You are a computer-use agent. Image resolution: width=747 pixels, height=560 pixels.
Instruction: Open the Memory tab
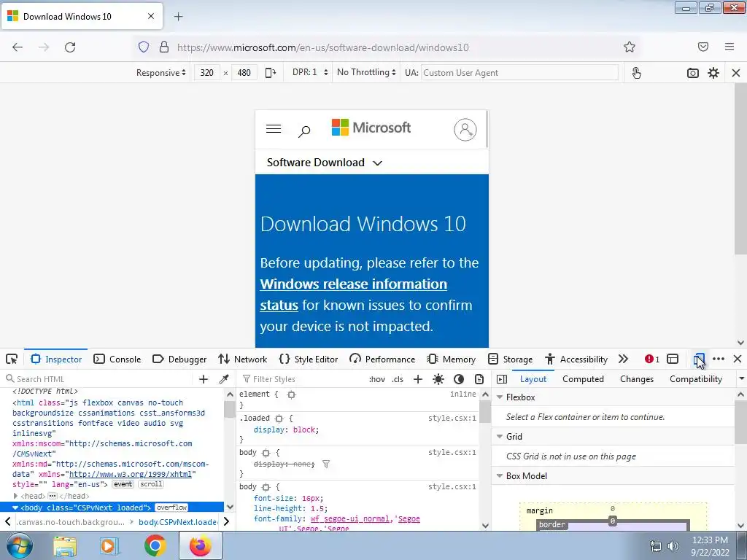451,359
